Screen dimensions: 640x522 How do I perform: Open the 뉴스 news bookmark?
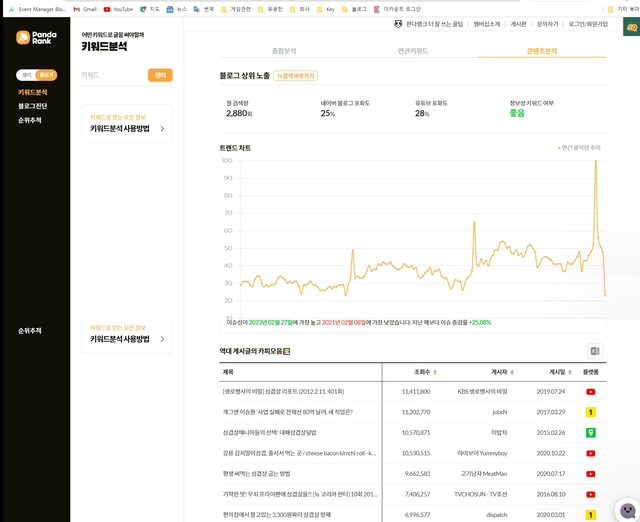tap(176, 9)
